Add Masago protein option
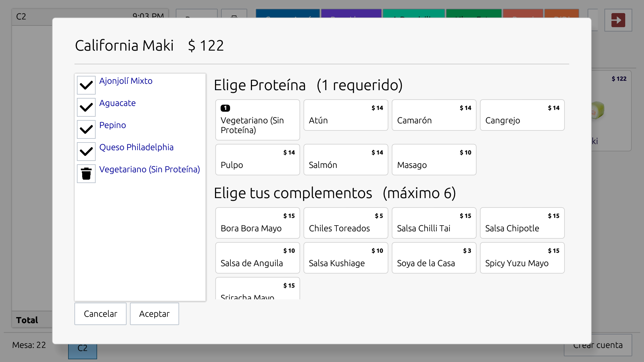Viewport: 644px width, 362px height. pyautogui.click(x=434, y=160)
